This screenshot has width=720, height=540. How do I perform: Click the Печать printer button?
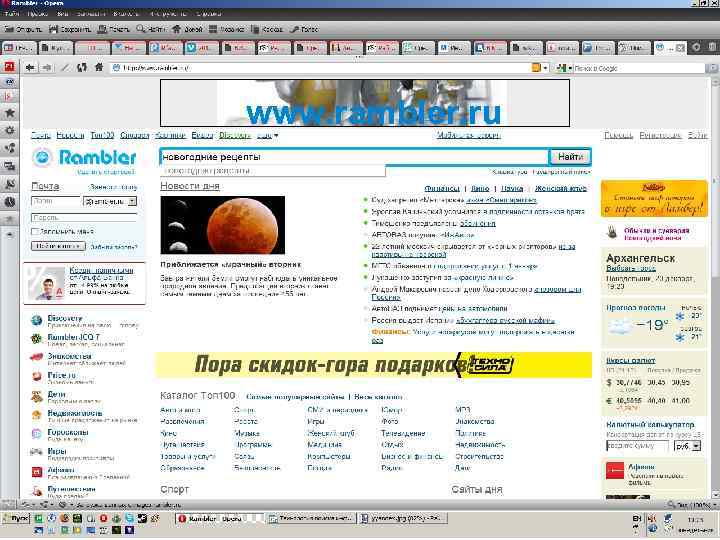(113, 29)
